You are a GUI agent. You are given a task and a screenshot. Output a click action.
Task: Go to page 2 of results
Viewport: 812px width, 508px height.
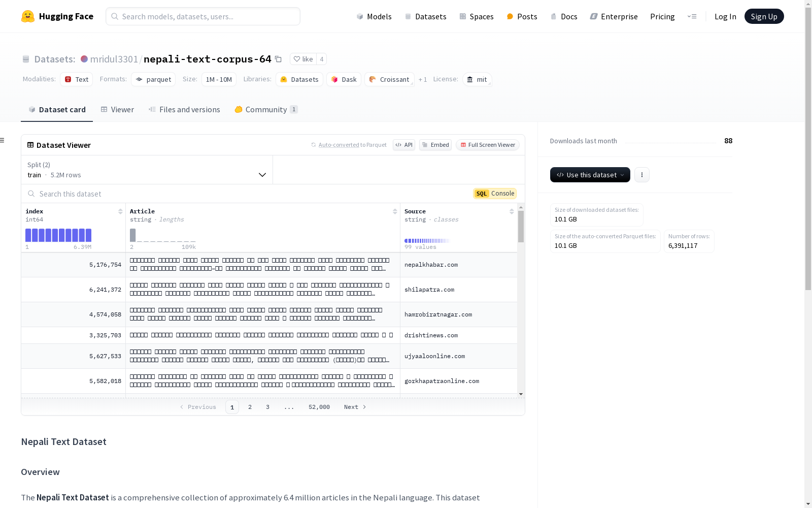(250, 407)
